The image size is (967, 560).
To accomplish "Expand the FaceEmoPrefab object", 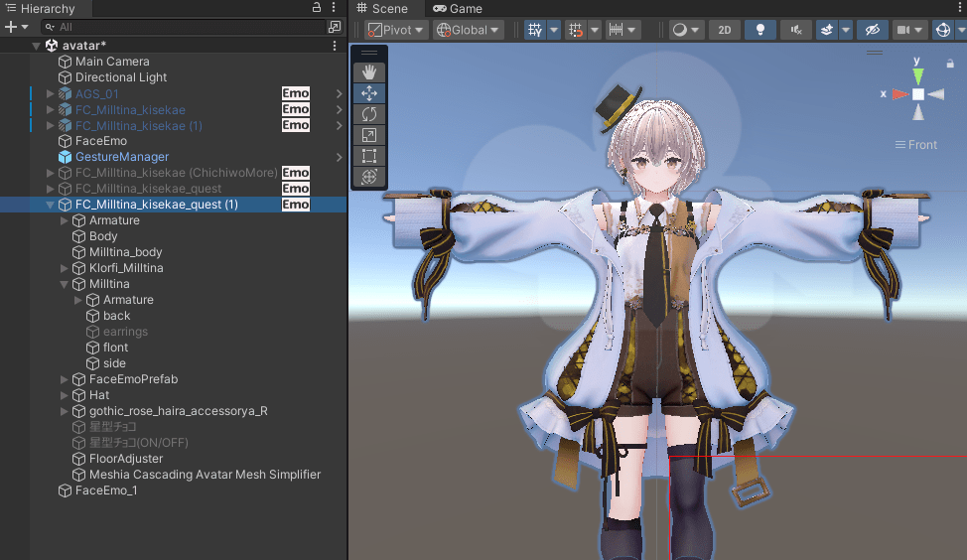I will pos(64,378).
